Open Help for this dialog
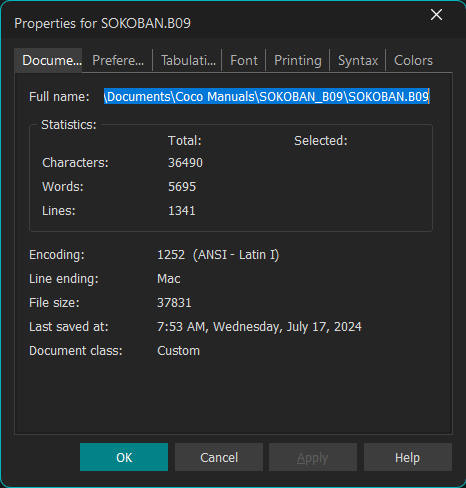This screenshot has height=488, width=466. click(408, 457)
